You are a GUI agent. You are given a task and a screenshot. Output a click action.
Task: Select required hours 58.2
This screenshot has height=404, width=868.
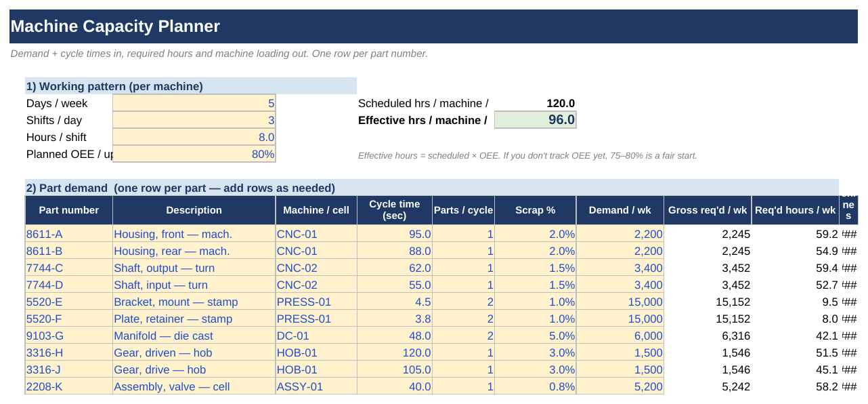[796, 386]
